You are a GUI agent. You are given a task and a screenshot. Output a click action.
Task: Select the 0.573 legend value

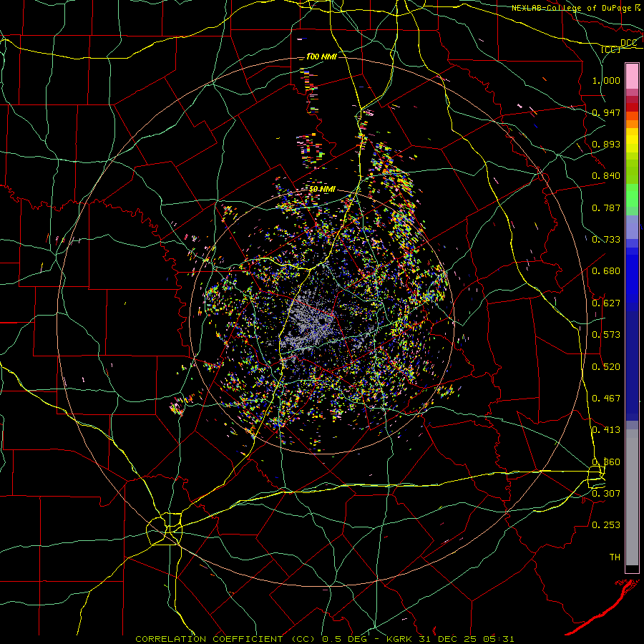coord(606,335)
